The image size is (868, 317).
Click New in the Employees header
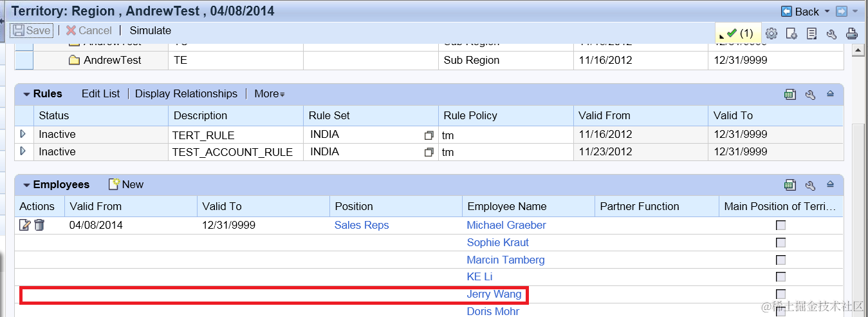[126, 184]
